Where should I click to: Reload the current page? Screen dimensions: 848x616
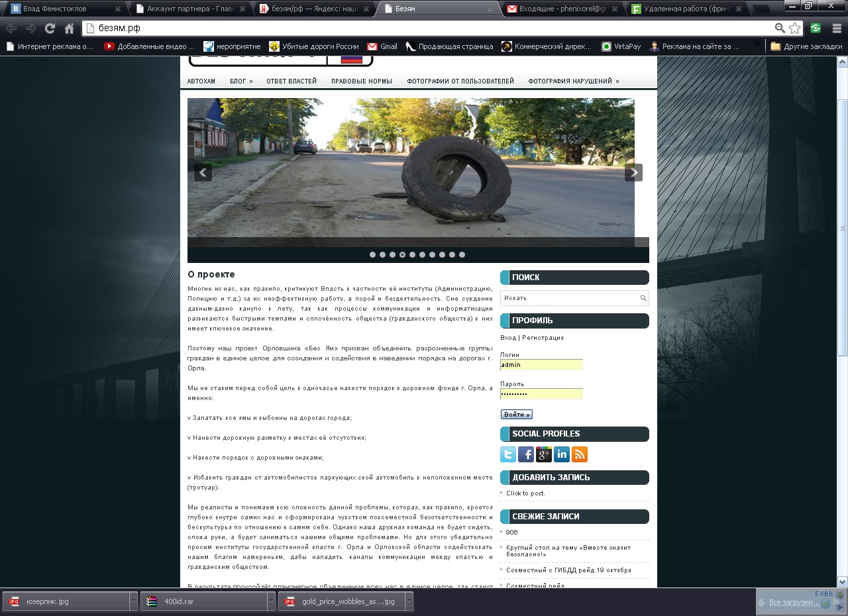coord(50,28)
